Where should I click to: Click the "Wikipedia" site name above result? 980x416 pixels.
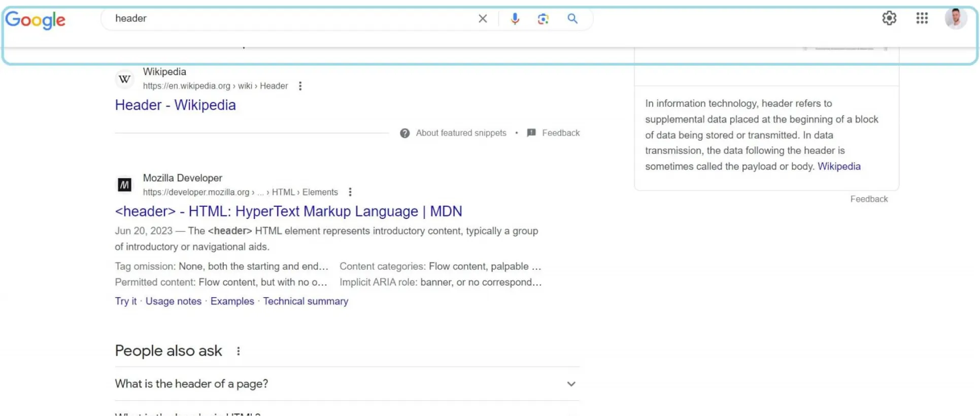[164, 72]
